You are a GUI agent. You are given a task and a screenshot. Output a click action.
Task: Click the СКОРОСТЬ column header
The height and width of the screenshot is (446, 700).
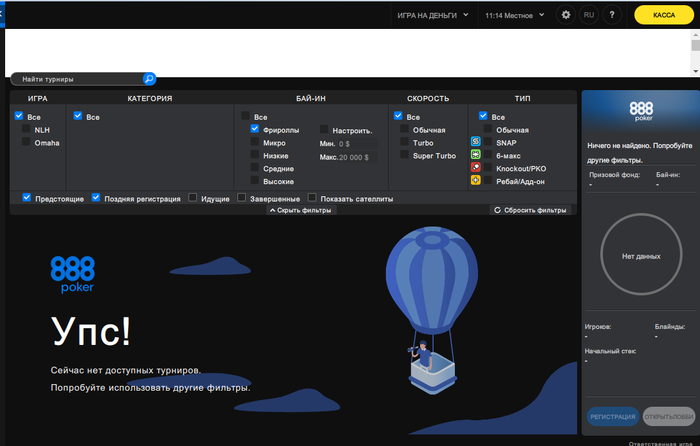tap(428, 98)
